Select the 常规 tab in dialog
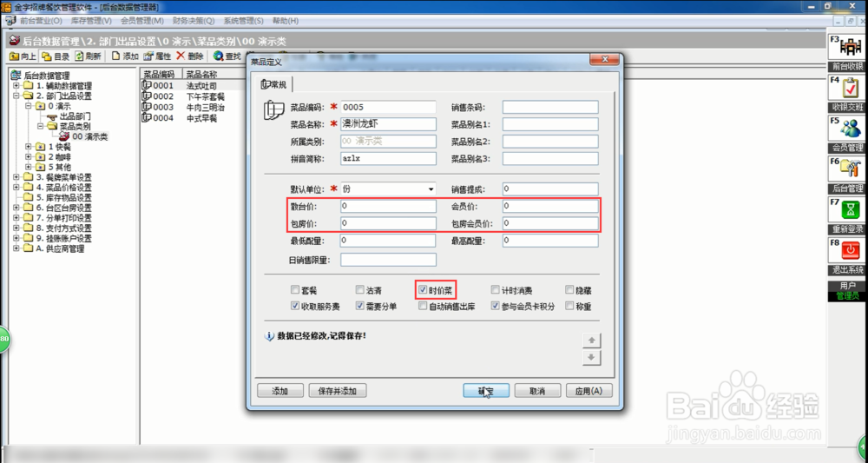 point(275,84)
